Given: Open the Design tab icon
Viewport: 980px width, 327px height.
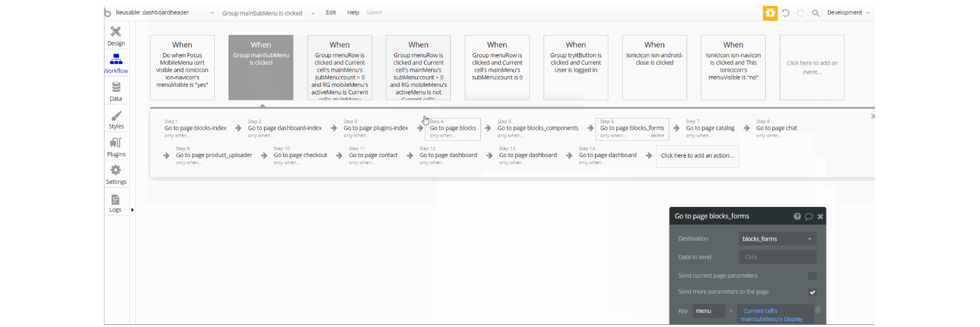Looking at the screenshot, I should (116, 32).
